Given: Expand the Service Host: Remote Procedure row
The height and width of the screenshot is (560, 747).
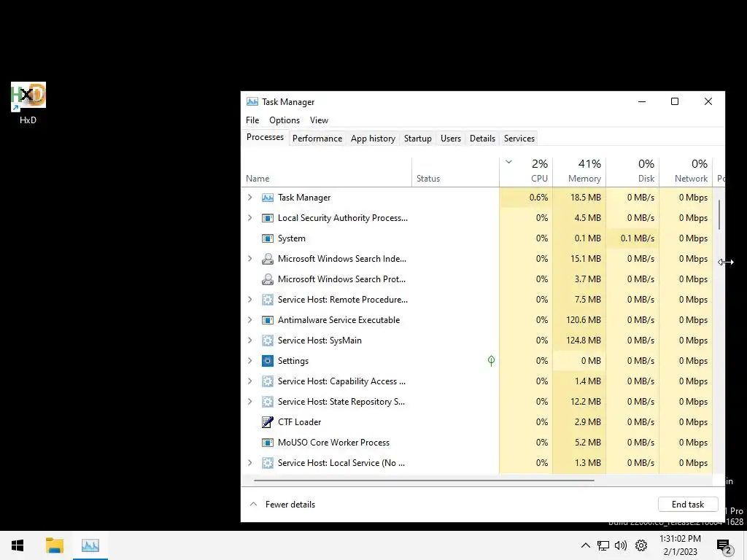Looking at the screenshot, I should (250, 300).
